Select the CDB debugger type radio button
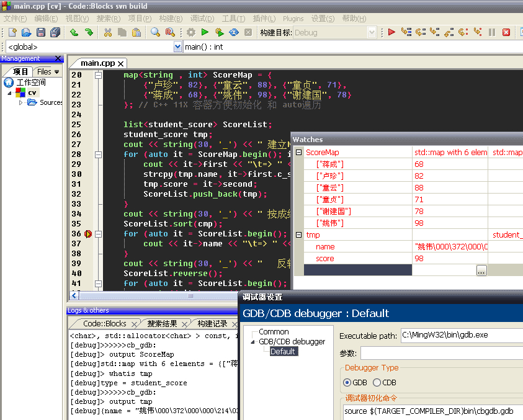 coord(377,383)
